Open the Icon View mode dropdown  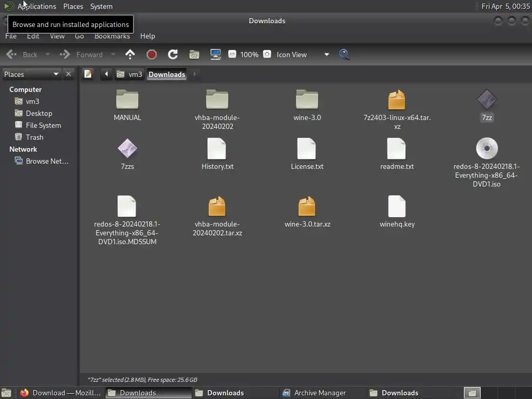click(302, 54)
